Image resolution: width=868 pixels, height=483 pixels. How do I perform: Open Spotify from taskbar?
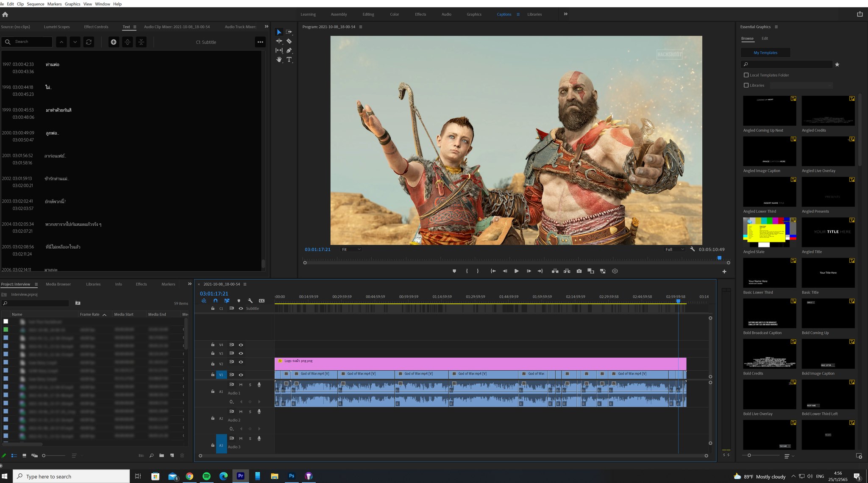point(206,476)
